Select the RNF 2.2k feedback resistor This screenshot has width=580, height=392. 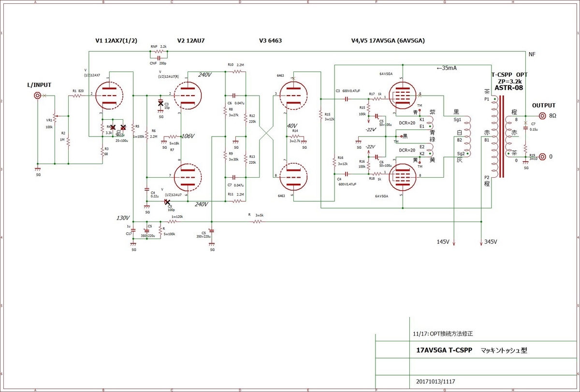coord(159,52)
